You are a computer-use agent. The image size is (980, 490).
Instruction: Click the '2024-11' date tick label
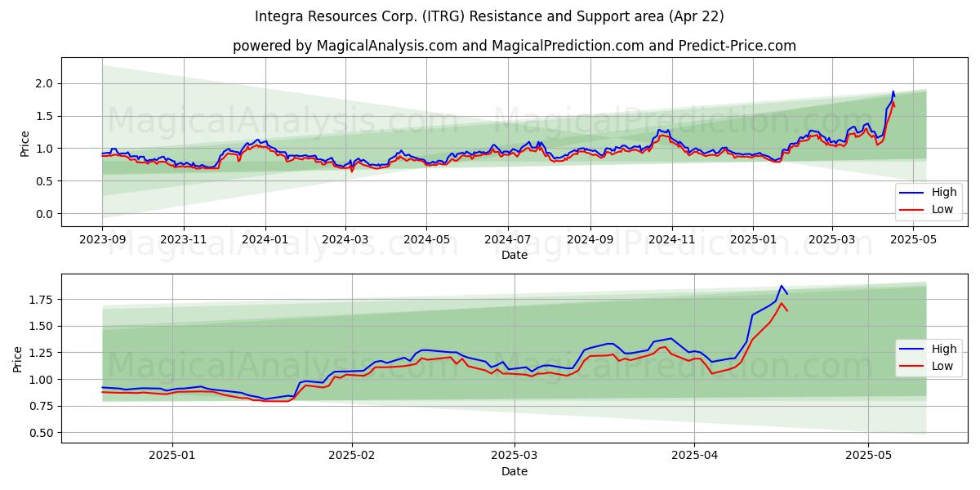click(671, 240)
